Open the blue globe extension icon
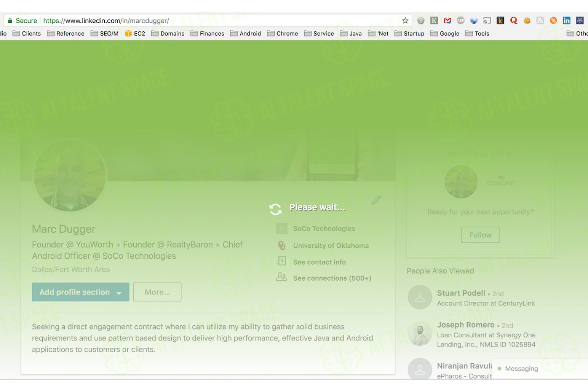Viewport: 588px width, 392px height. (474, 20)
